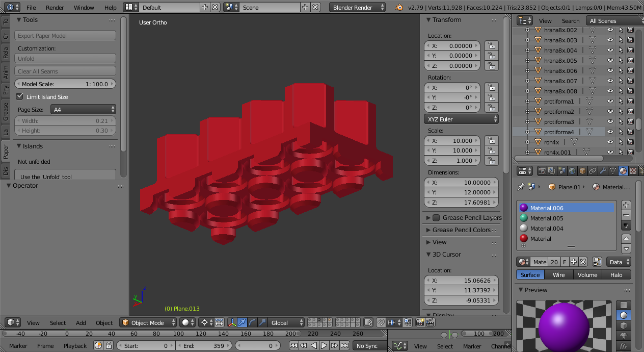Expand the View panel
The image size is (644, 352).
pyautogui.click(x=461, y=242)
